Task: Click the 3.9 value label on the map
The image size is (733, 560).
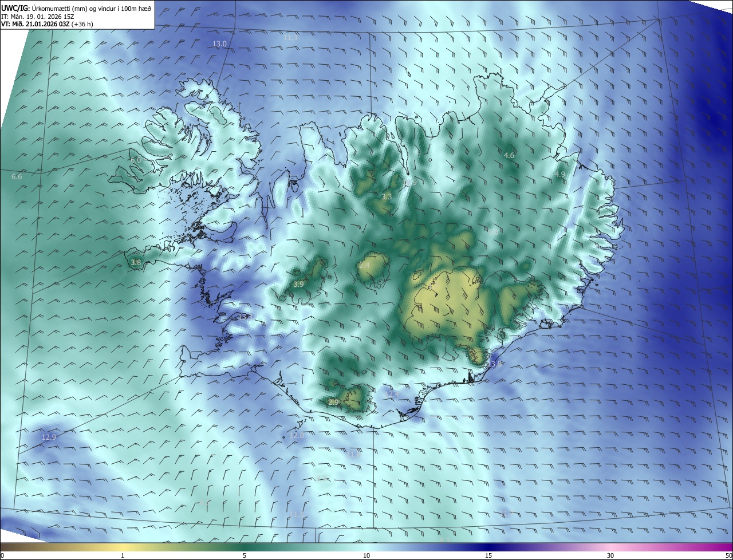Action: 298,285
